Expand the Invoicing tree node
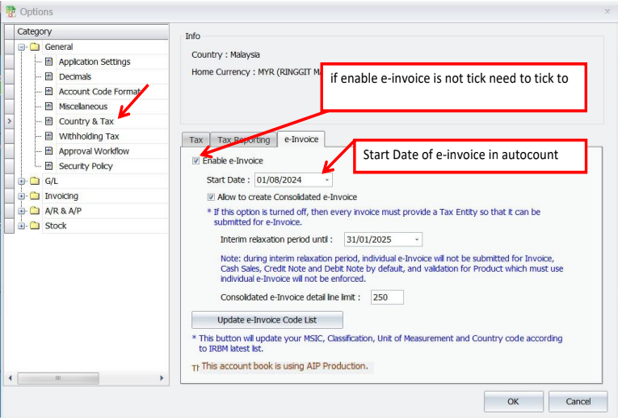This screenshot has width=618, height=418. 22,196
